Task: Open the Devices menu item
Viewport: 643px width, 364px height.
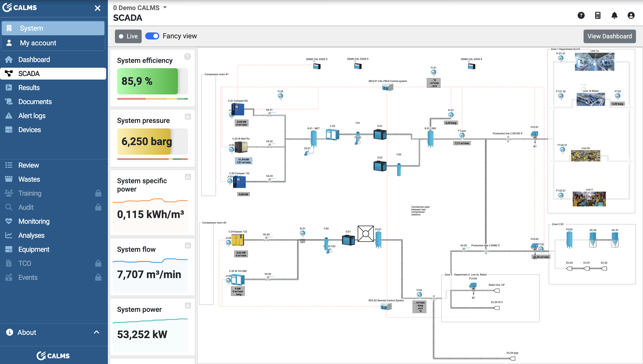Action: [53, 130]
